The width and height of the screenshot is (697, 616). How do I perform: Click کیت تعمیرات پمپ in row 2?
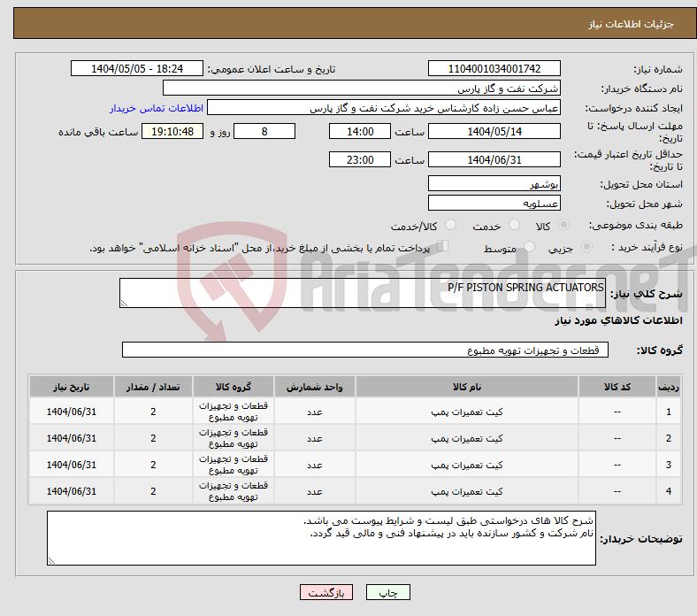(x=467, y=438)
